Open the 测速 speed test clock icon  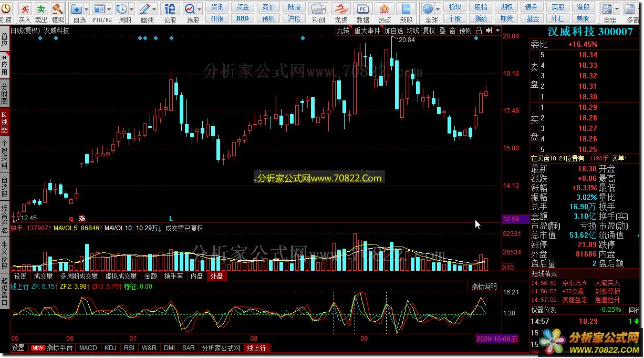pos(5,9)
